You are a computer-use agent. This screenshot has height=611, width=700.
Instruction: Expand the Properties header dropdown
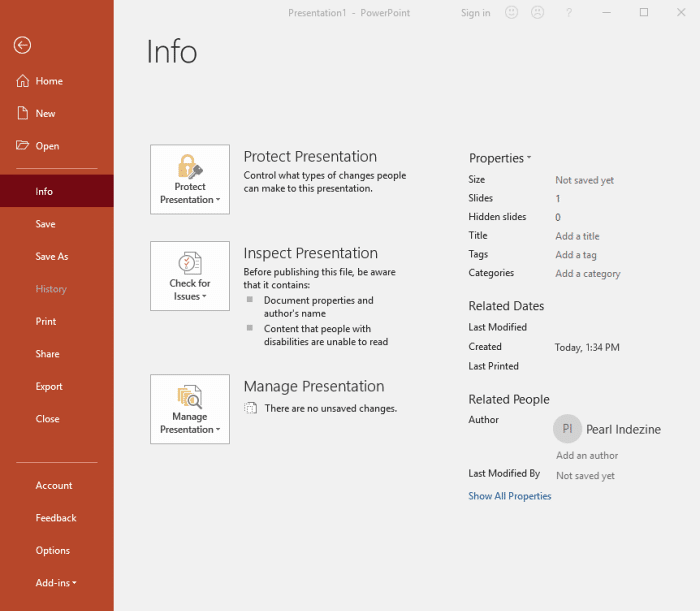tap(500, 158)
